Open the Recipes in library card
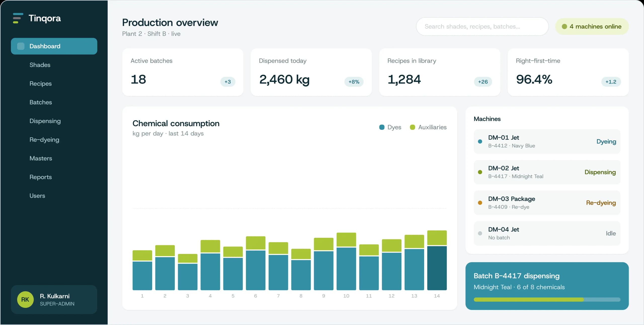 [x=439, y=72]
